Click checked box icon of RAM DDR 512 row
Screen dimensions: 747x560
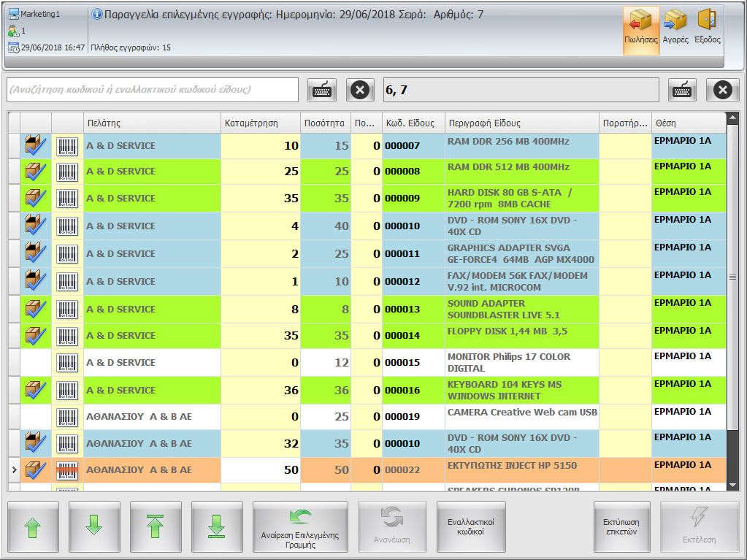[x=36, y=172]
